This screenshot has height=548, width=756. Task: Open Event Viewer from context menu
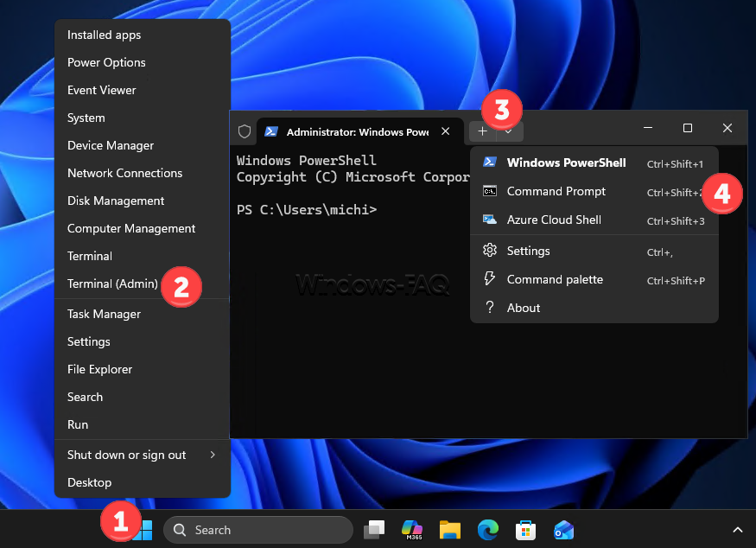(x=143, y=90)
